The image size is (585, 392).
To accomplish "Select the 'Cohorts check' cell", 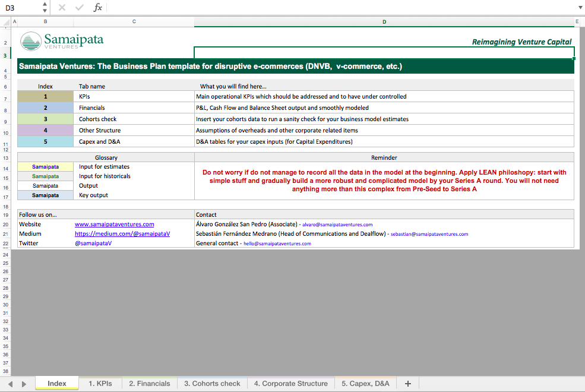I will 134,119.
